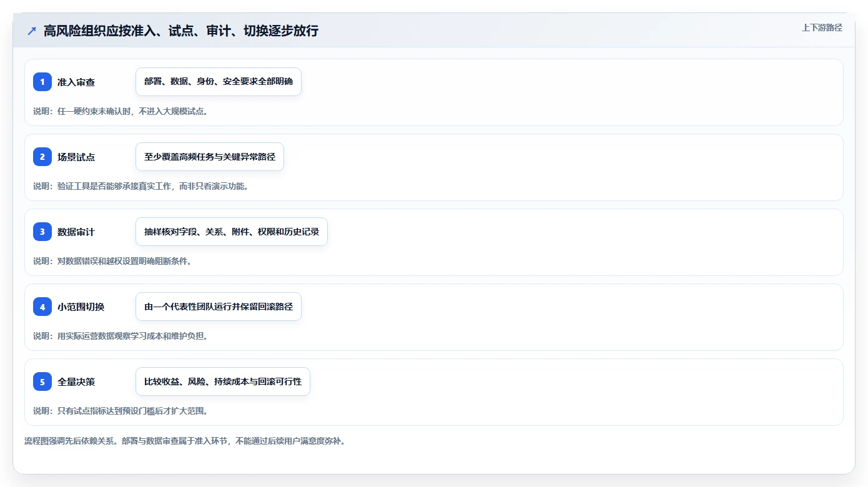Click the 抽样核对字段、关系、附件、权限和历史记录 chip
The width and height of the screenshot is (868, 487).
[x=232, y=232]
